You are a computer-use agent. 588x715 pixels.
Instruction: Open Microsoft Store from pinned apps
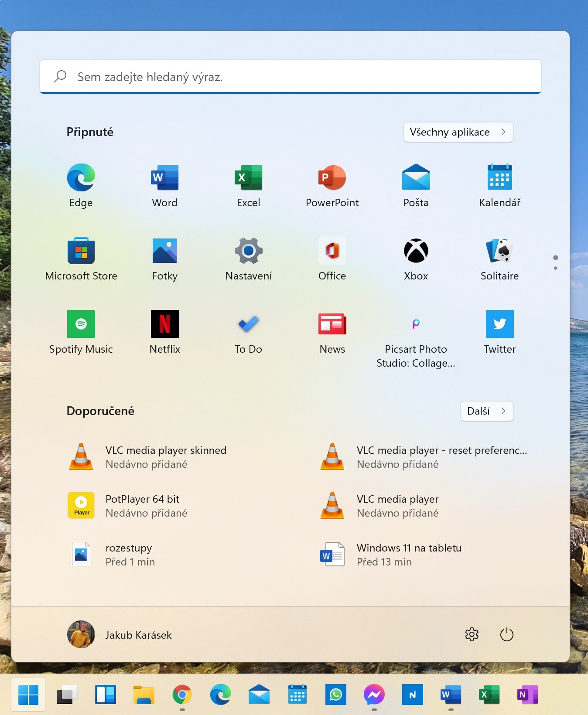pos(81,259)
